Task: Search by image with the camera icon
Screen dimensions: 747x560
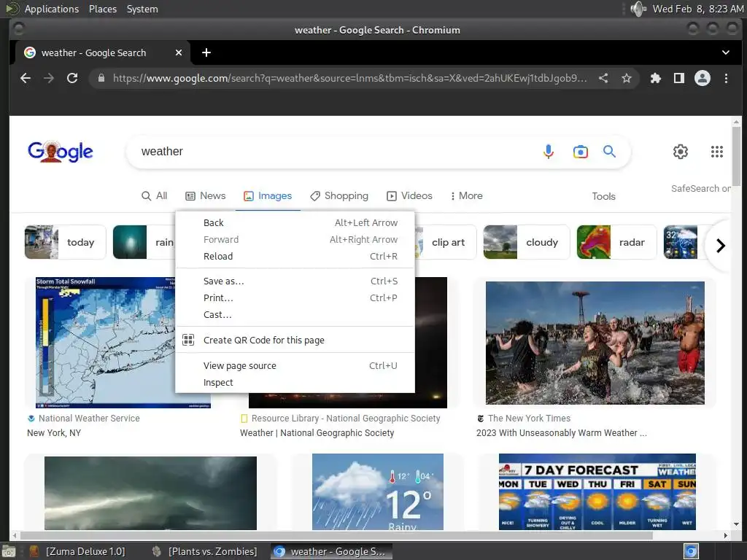Action: tap(580, 152)
